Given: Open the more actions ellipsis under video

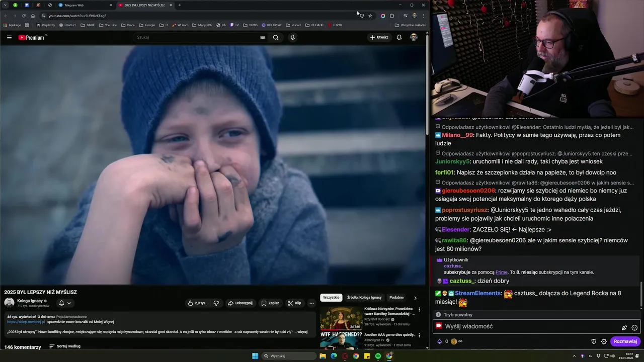Looking at the screenshot, I should [311, 303].
